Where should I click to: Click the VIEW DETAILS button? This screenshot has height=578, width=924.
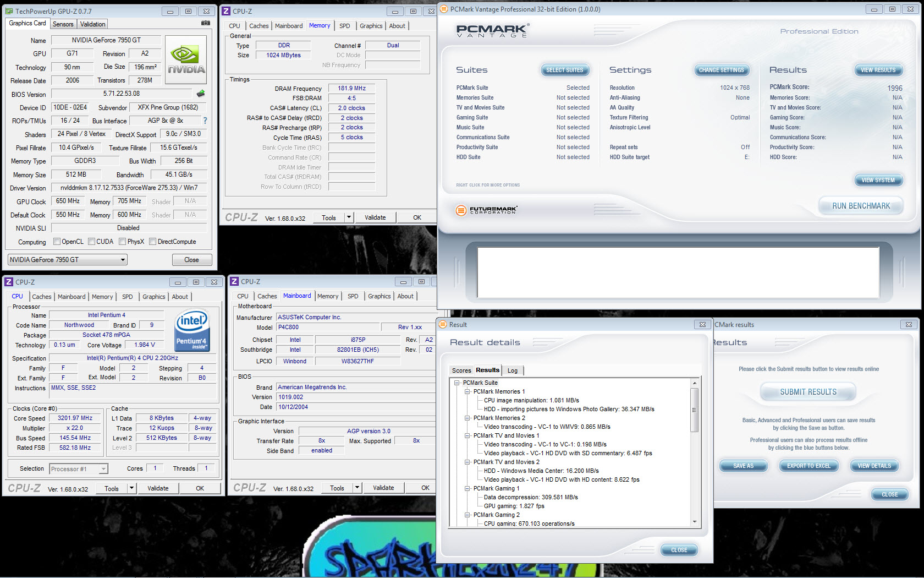tap(874, 466)
